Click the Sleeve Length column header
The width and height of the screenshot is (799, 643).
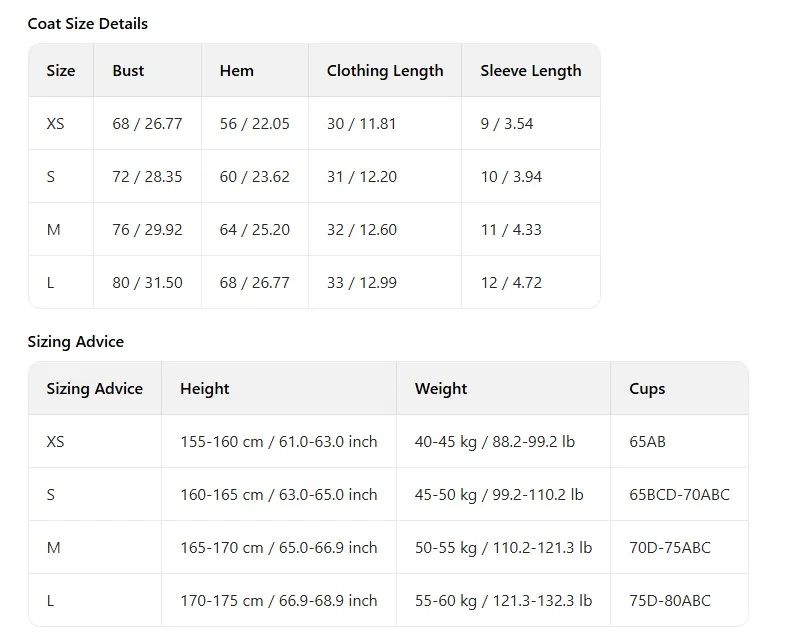530,70
